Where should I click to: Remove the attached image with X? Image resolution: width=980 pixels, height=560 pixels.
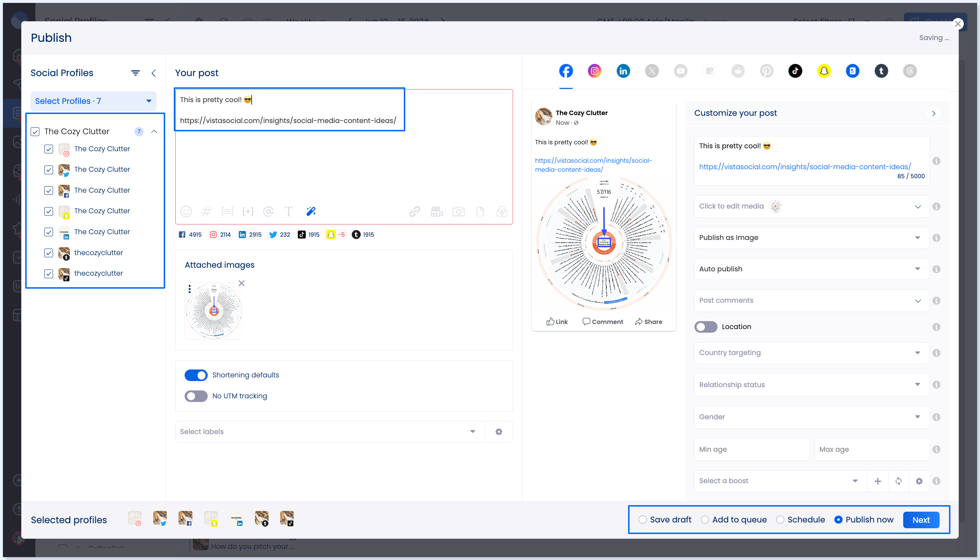pyautogui.click(x=241, y=283)
